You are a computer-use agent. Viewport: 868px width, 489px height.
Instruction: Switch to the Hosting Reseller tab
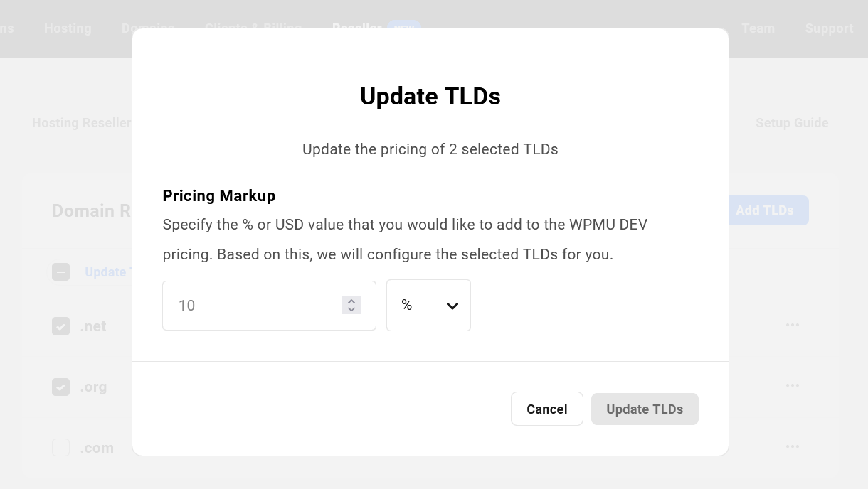click(x=82, y=123)
